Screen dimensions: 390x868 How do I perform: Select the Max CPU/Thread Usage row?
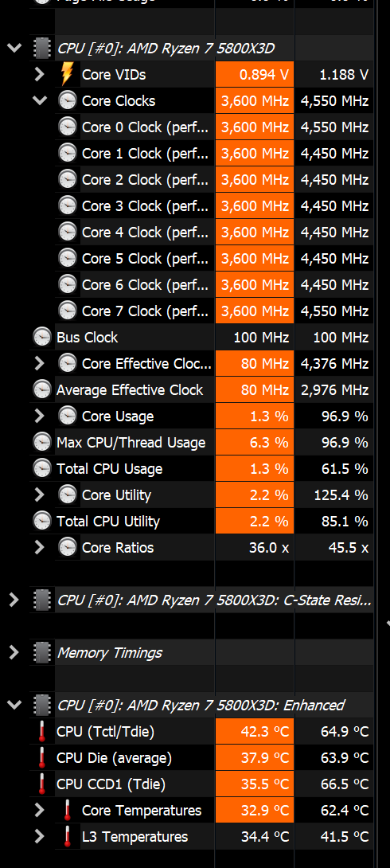tap(201, 442)
